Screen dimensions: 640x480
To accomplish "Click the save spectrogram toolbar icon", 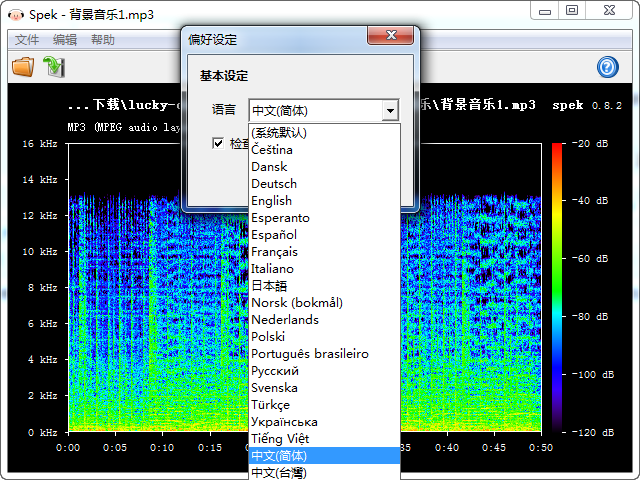I will (x=54, y=67).
